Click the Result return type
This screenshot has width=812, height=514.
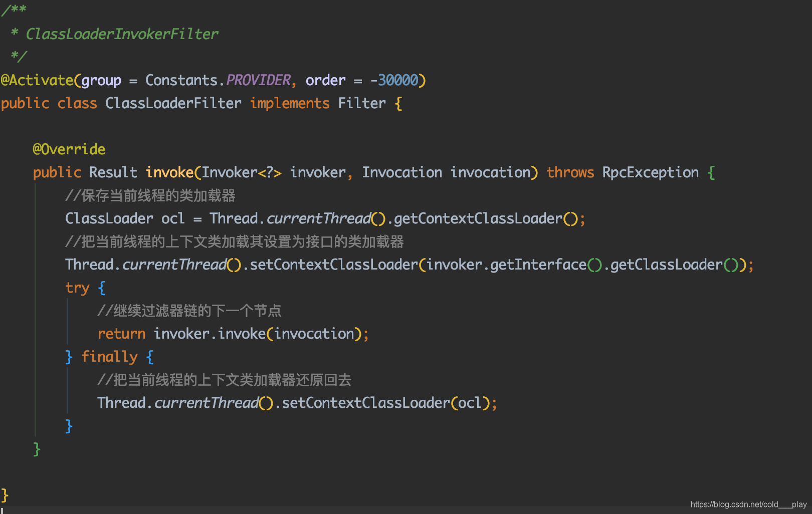(x=113, y=172)
